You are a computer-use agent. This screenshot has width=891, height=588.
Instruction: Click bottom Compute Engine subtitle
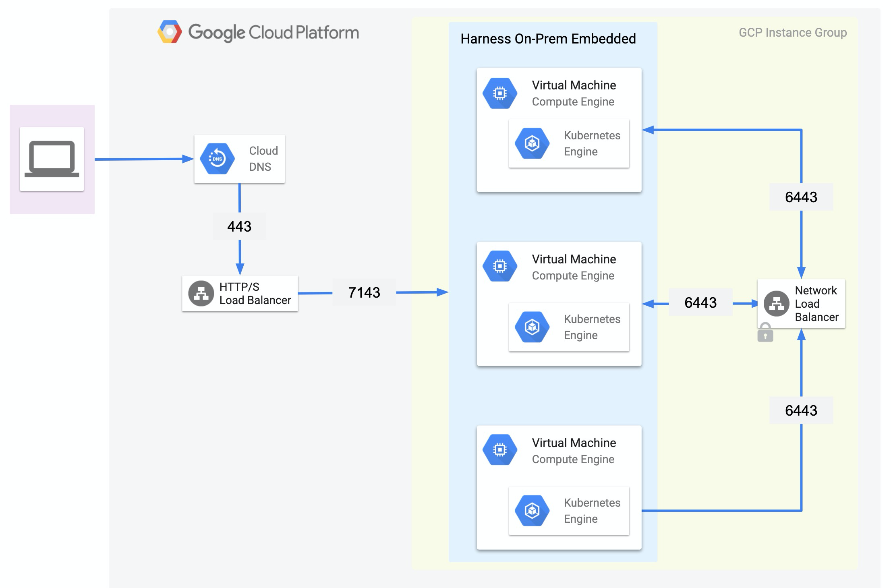point(573,460)
